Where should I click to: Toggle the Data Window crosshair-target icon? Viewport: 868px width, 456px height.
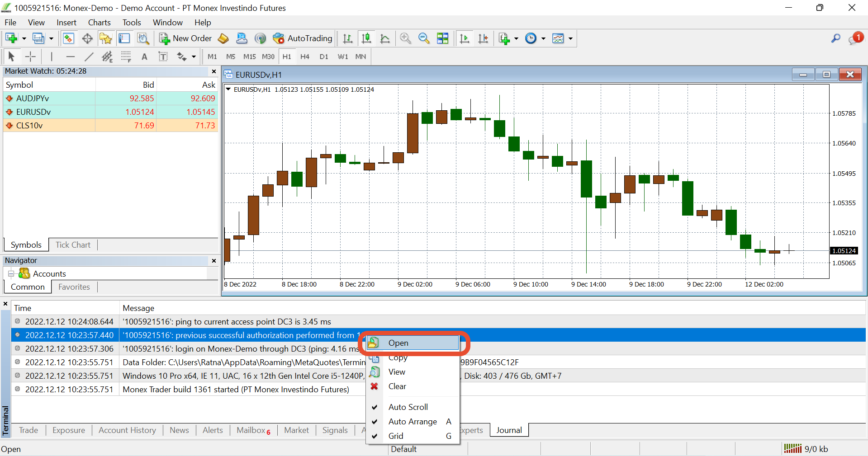point(87,38)
